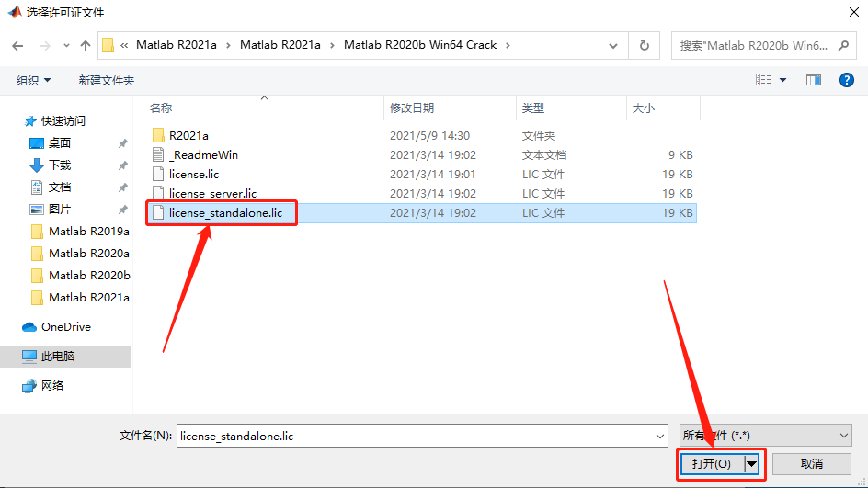Open 桌面 in the sidebar
Image resolution: width=868 pixels, height=488 pixels.
[x=59, y=142]
